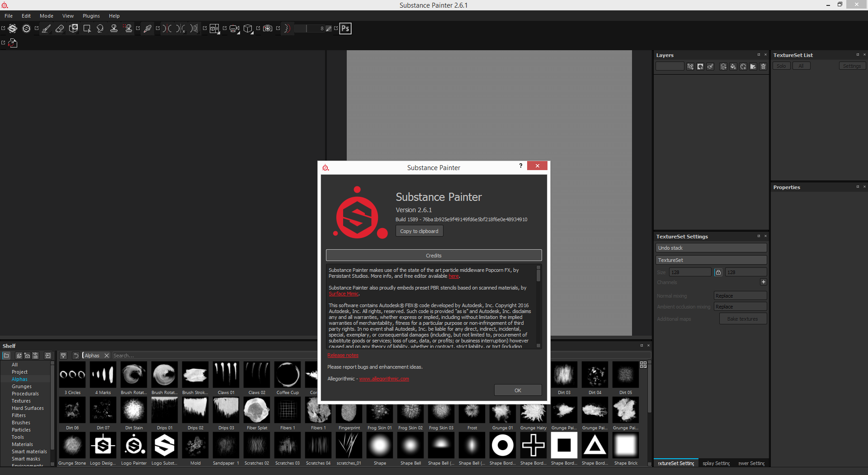The height and width of the screenshot is (475, 868).
Task: Open the Mode menu
Action: (47, 16)
